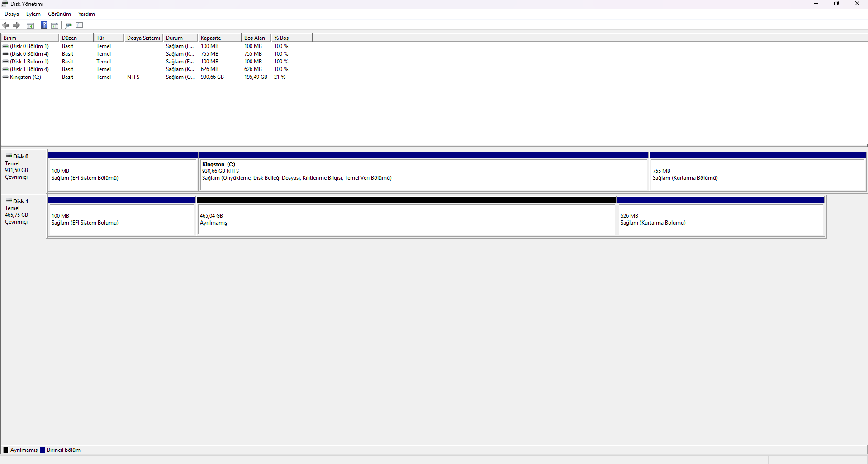Image resolution: width=868 pixels, height=464 pixels.
Task: Click the Birincil bölüm legend label text
Action: coord(64,450)
